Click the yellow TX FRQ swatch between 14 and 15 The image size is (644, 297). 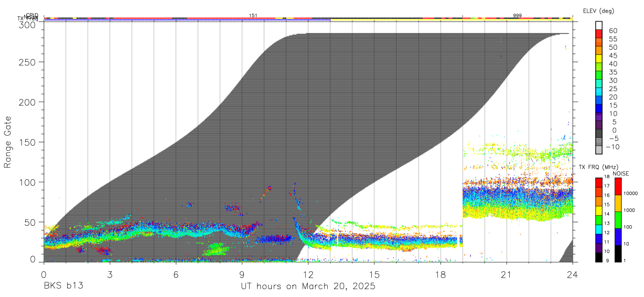tap(599, 210)
